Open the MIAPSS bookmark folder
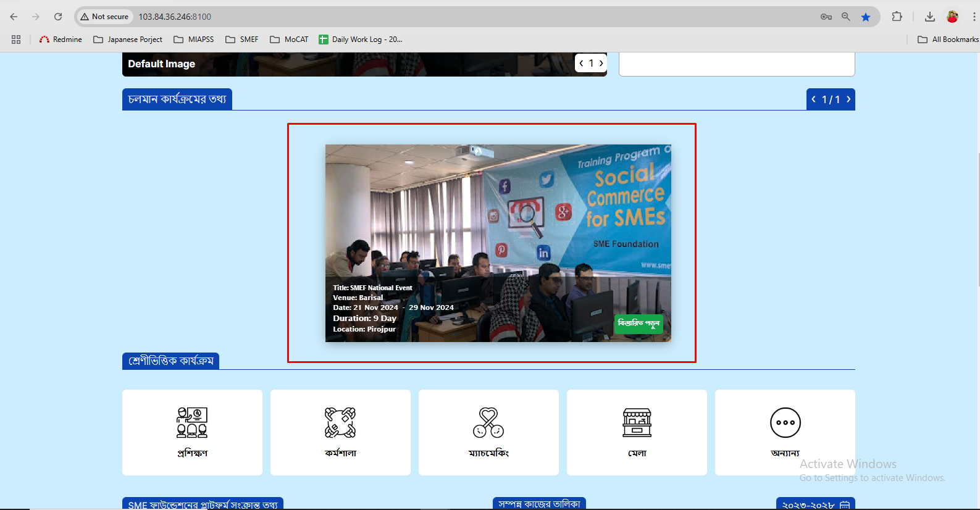The height and width of the screenshot is (510, 980). 194,40
